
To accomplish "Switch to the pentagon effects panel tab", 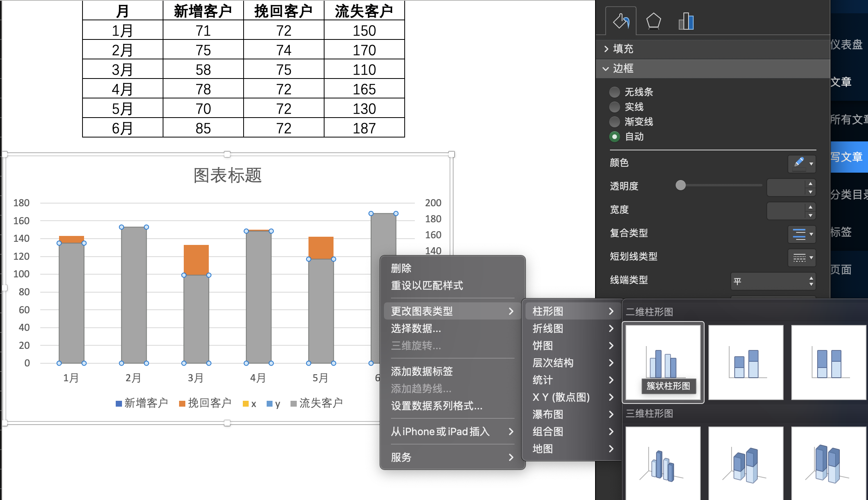I will [654, 21].
